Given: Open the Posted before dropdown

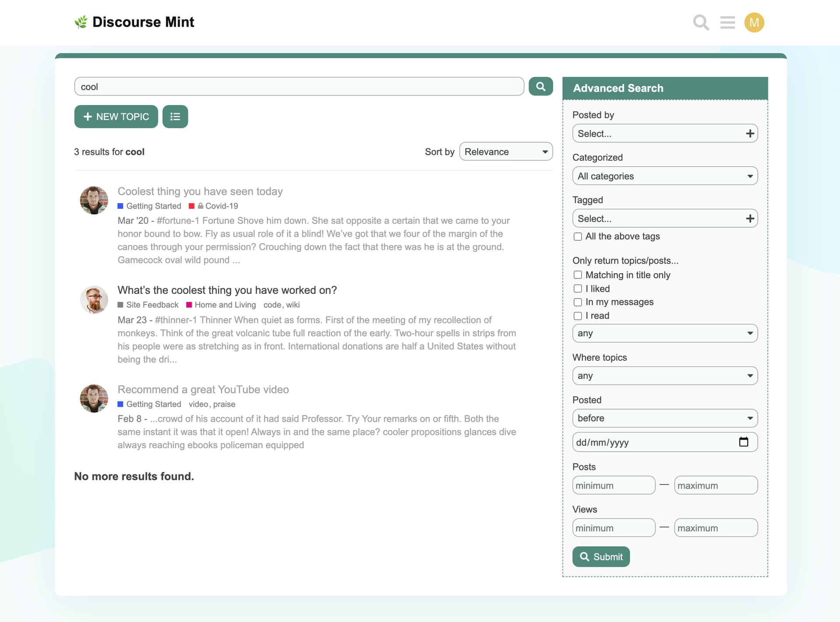Looking at the screenshot, I should click(665, 418).
